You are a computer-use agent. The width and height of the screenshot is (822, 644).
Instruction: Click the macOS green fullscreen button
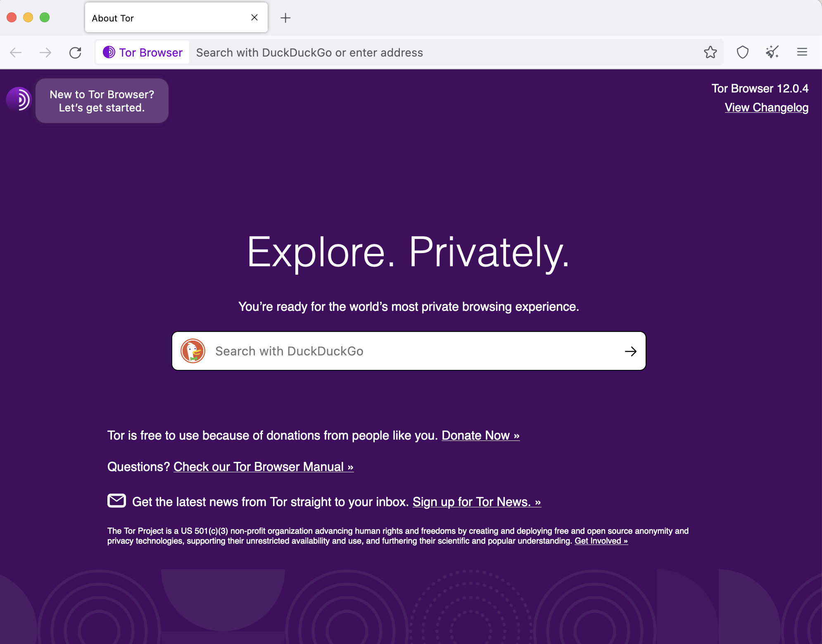[x=45, y=17]
